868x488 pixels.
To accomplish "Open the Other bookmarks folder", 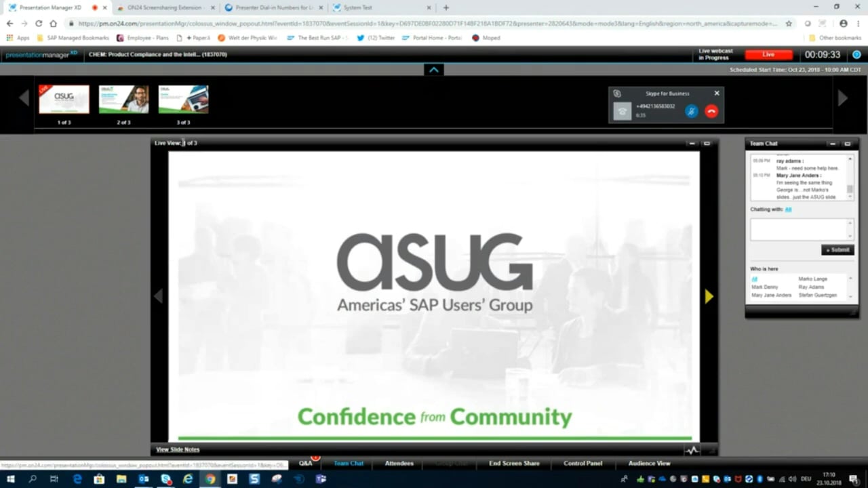I will 835,38.
